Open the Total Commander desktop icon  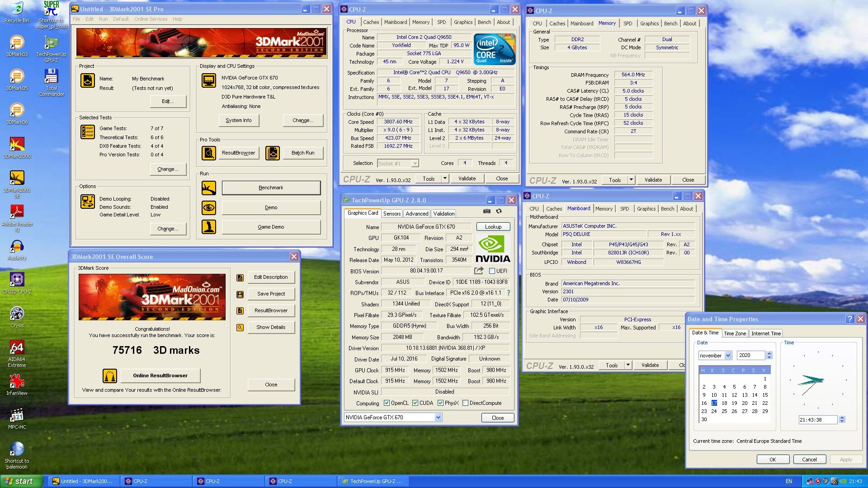51,83
